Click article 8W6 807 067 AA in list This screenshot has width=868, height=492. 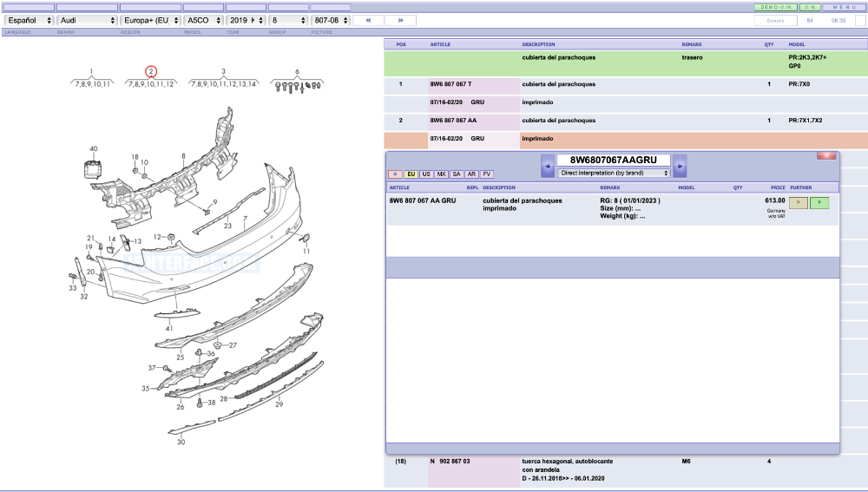(x=453, y=120)
